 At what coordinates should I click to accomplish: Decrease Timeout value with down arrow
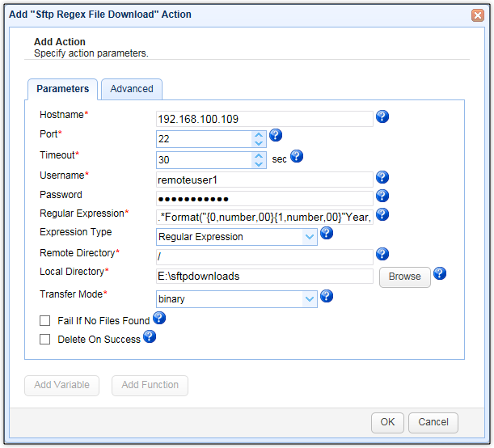click(259, 164)
